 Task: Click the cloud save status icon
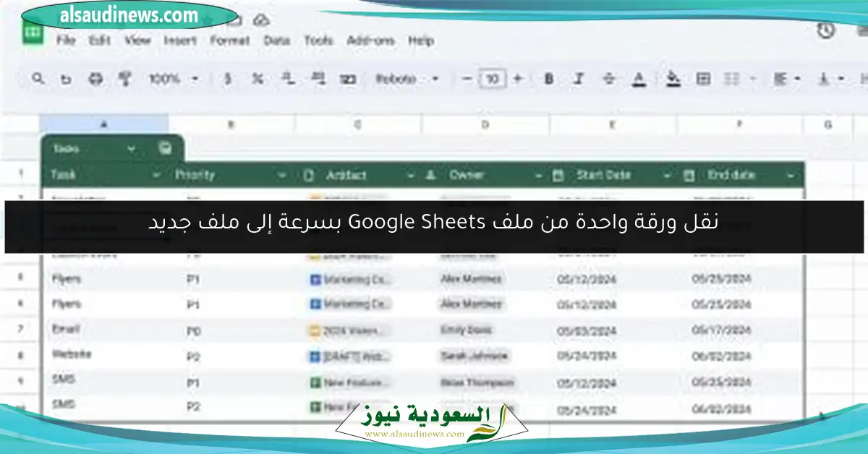pyautogui.click(x=262, y=19)
